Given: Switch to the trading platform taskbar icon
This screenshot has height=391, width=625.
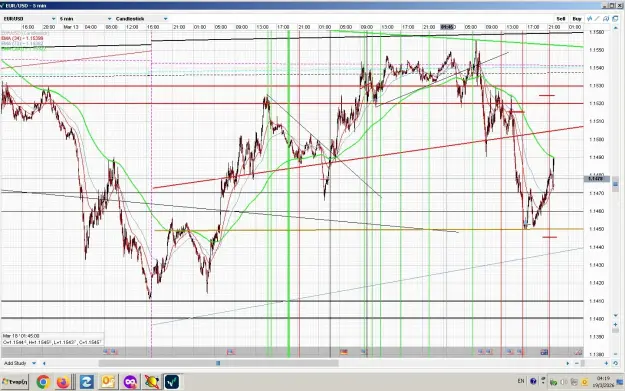Looking at the screenshot, I should coord(172,382).
